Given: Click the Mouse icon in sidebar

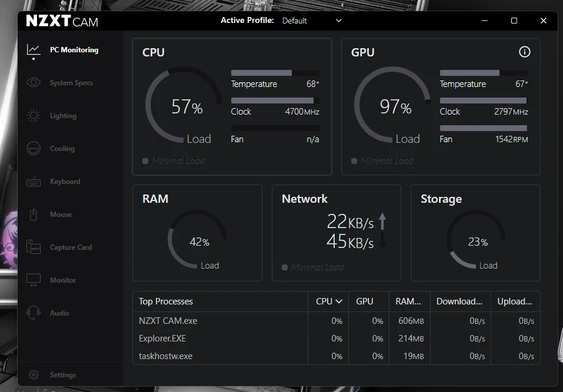Looking at the screenshot, I should pos(34,215).
